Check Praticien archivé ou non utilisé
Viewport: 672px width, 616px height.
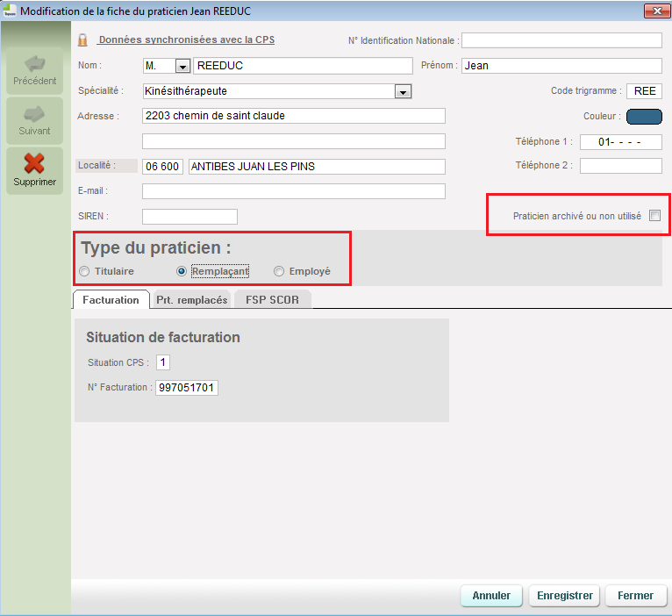[654, 216]
